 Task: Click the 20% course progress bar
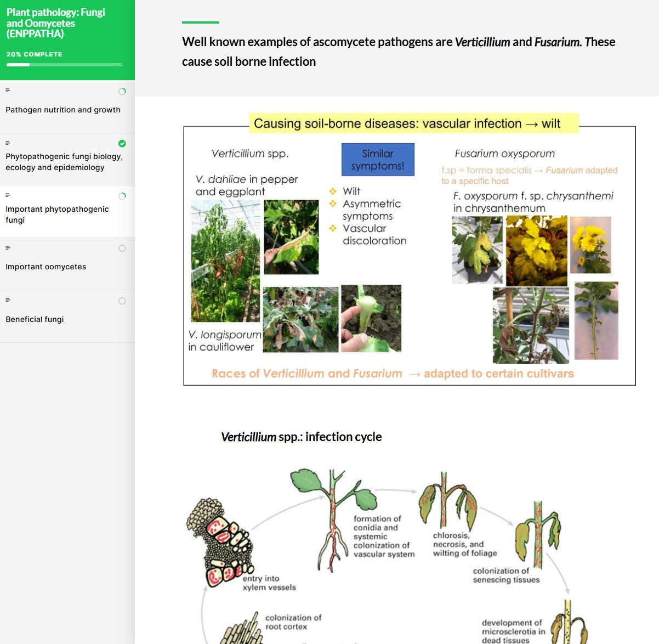pos(64,64)
